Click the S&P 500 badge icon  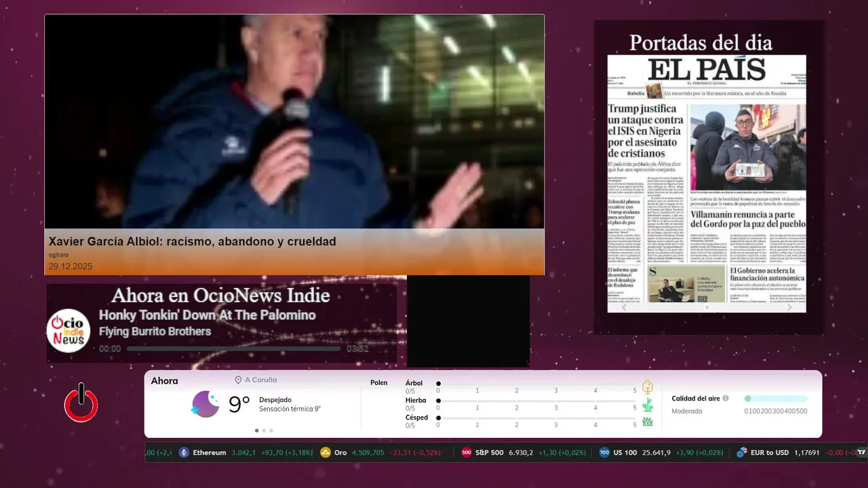point(467,453)
